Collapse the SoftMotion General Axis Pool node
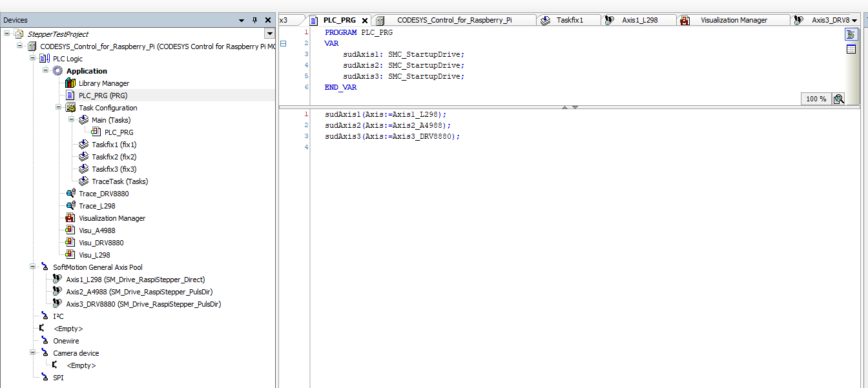Viewport: 868px width, 388px height. pos(32,267)
